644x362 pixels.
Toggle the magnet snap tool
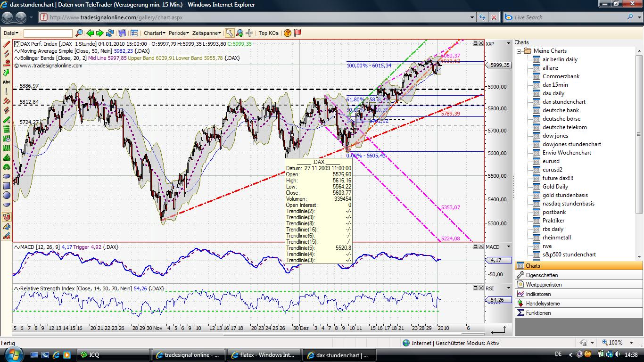click(7, 217)
